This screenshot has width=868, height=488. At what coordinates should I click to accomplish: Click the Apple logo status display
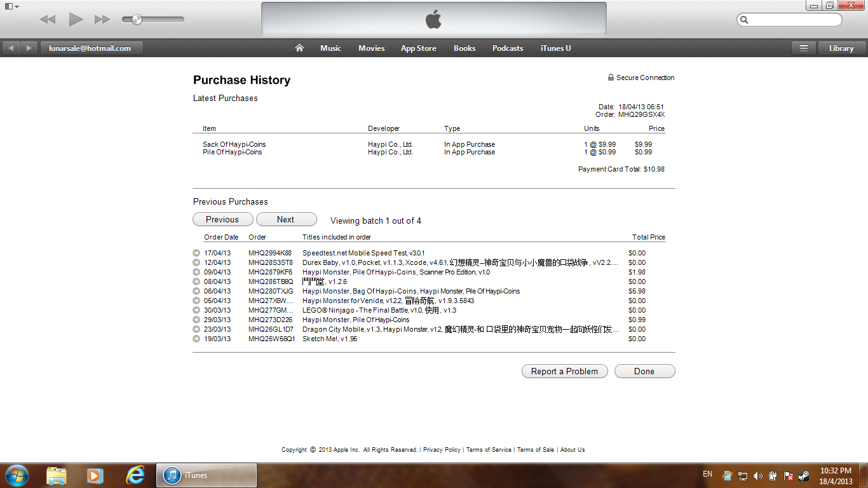click(433, 19)
